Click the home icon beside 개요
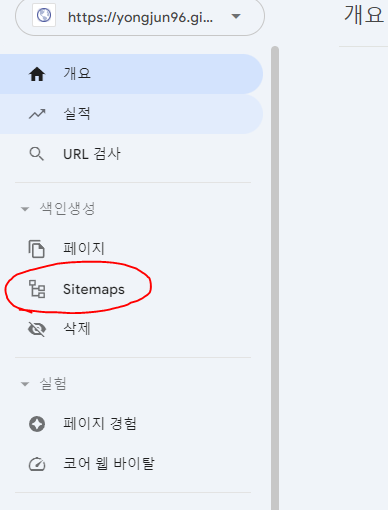Viewport: 388px width, 510px height. pos(37,74)
